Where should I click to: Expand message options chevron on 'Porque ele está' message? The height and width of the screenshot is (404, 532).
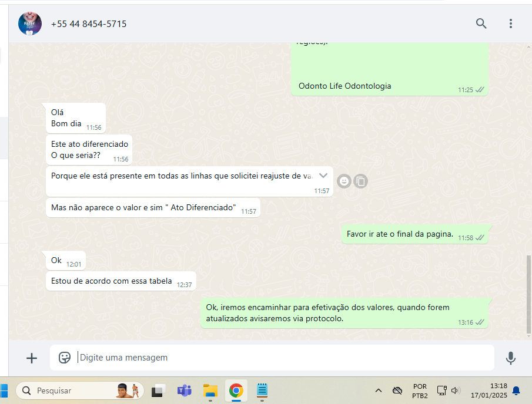click(323, 175)
